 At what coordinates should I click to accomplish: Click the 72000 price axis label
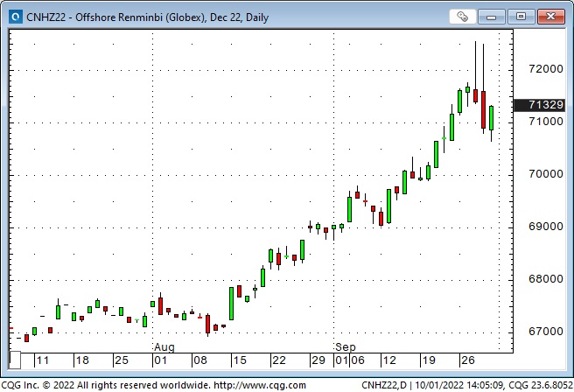pyautogui.click(x=546, y=69)
